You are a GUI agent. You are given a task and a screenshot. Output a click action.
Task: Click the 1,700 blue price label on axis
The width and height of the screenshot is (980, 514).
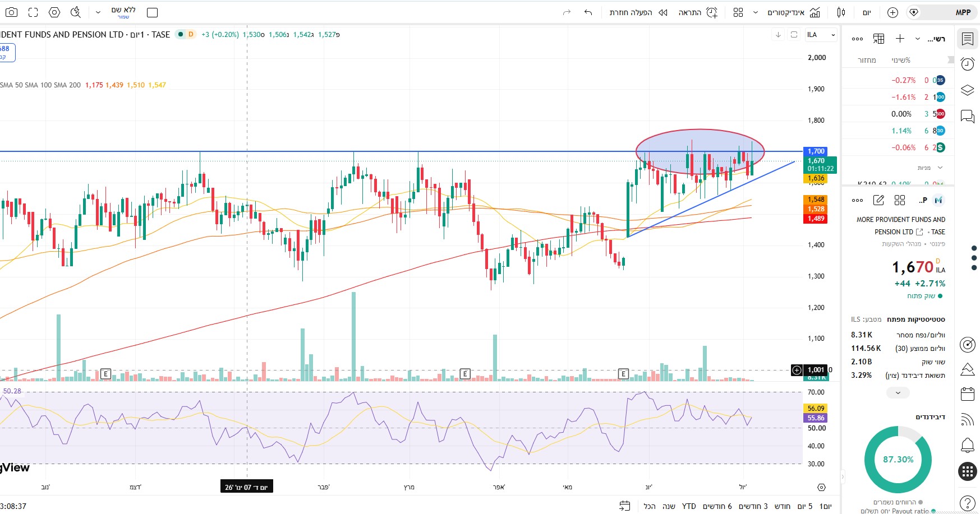coord(816,151)
